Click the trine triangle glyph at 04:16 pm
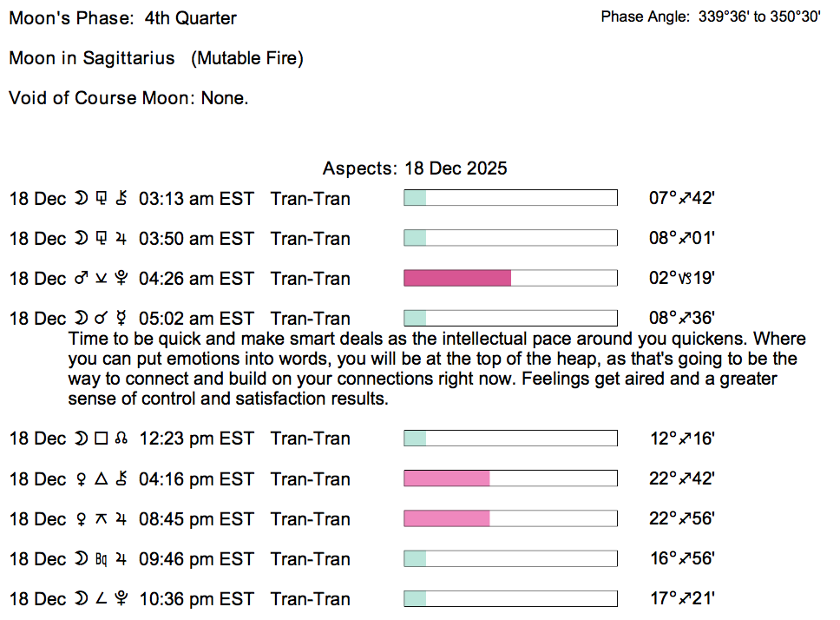The height and width of the screenshot is (620, 840). (x=100, y=479)
